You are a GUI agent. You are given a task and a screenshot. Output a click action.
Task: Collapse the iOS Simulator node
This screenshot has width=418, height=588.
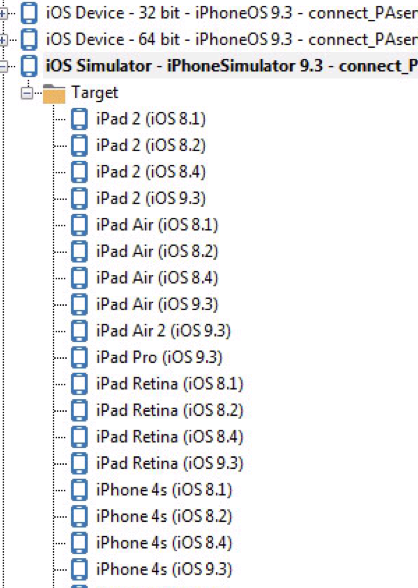(x=3, y=67)
